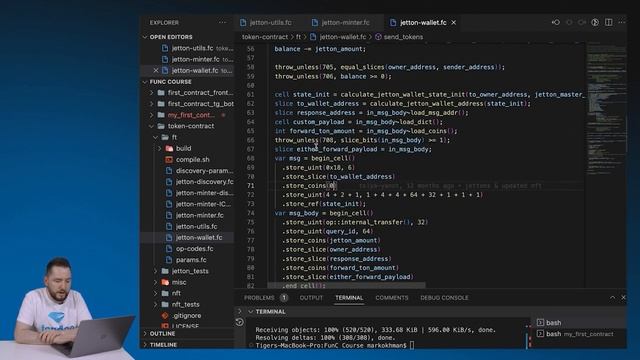Open the Explorer more actions ellipsis
Screen dimensions: 640x360
pyautogui.click(x=222, y=22)
